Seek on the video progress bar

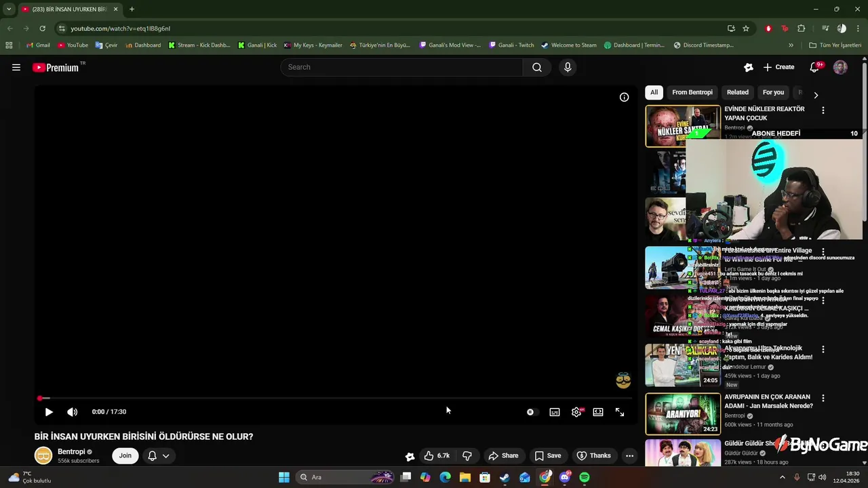point(335,399)
